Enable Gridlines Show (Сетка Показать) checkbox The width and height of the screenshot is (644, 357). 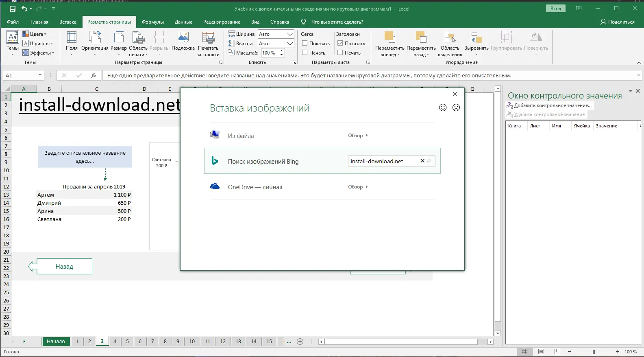(x=305, y=43)
